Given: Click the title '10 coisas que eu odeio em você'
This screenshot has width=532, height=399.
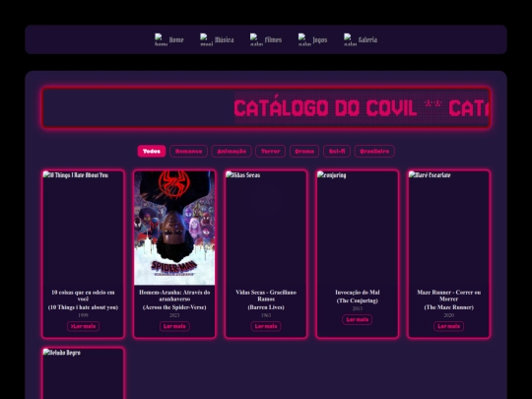Looking at the screenshot, I should click(x=83, y=296).
